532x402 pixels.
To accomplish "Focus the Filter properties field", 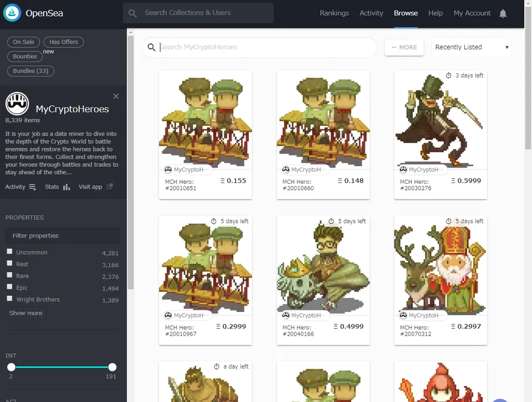I will tap(63, 235).
